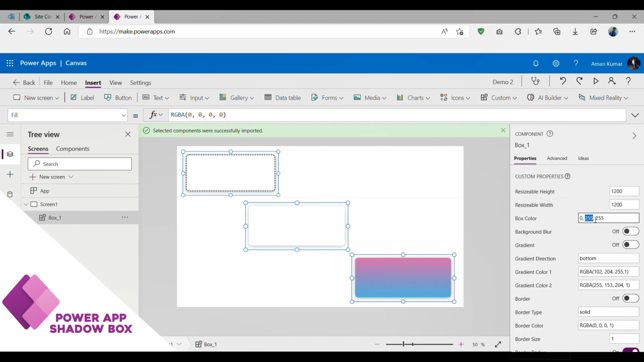Open Data icon in left sidebar
Viewport: 644px width, 362px height.
point(10,195)
